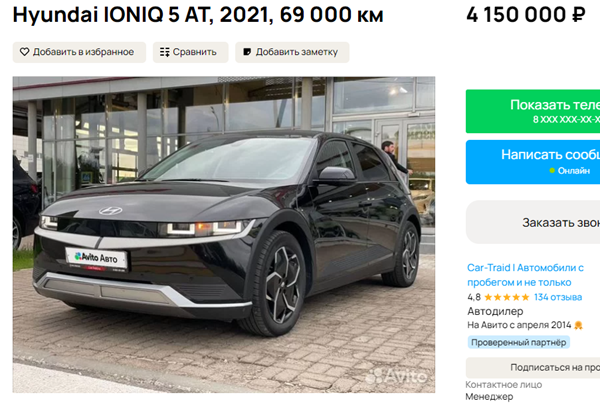The width and height of the screenshot is (600, 405).
Task: Subscribe to the seller's profile
Action: click(533, 367)
